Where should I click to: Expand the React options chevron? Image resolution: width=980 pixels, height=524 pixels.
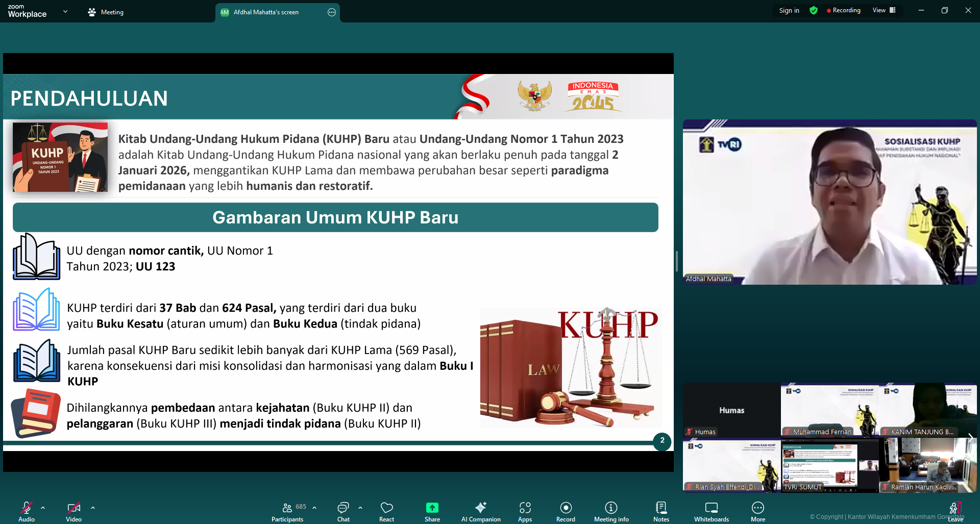click(361, 507)
